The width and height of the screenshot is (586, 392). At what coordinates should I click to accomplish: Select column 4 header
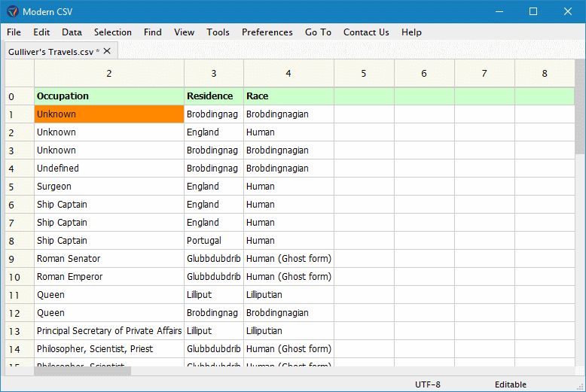[x=288, y=73]
